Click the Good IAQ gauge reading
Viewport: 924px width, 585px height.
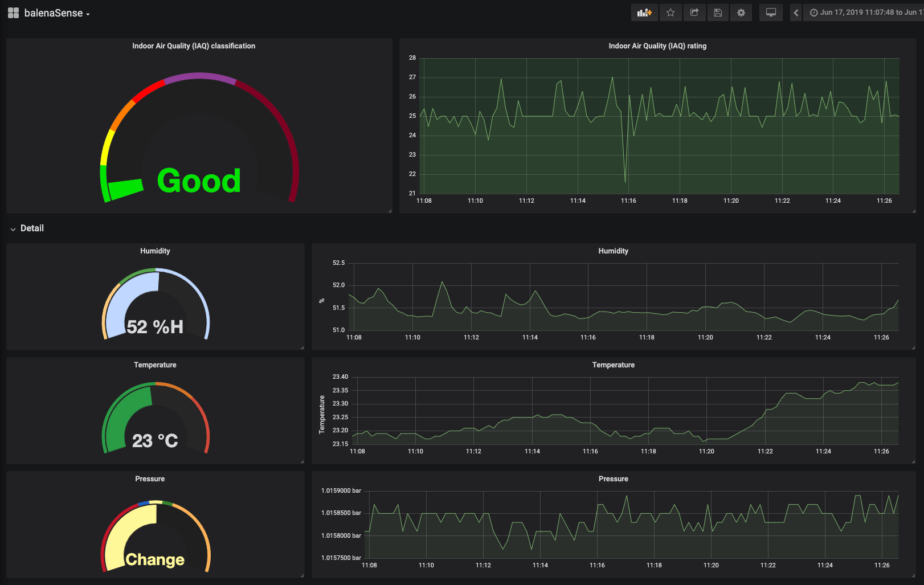[x=199, y=181]
